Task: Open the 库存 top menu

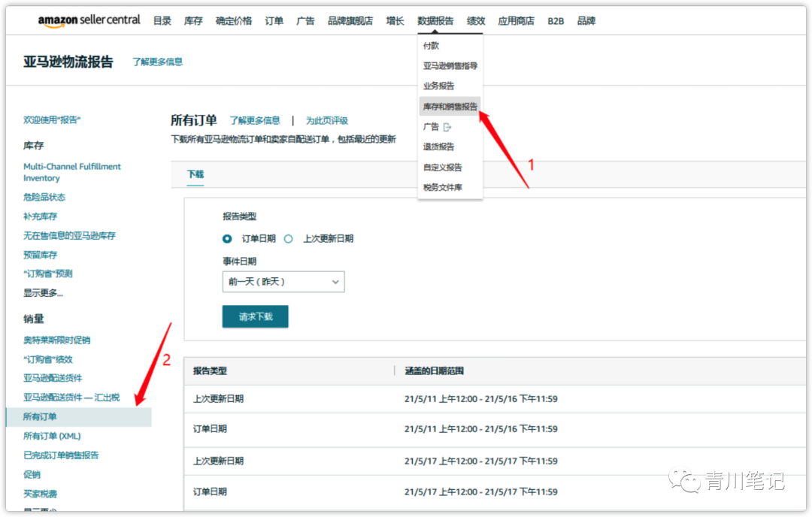Action: click(193, 21)
